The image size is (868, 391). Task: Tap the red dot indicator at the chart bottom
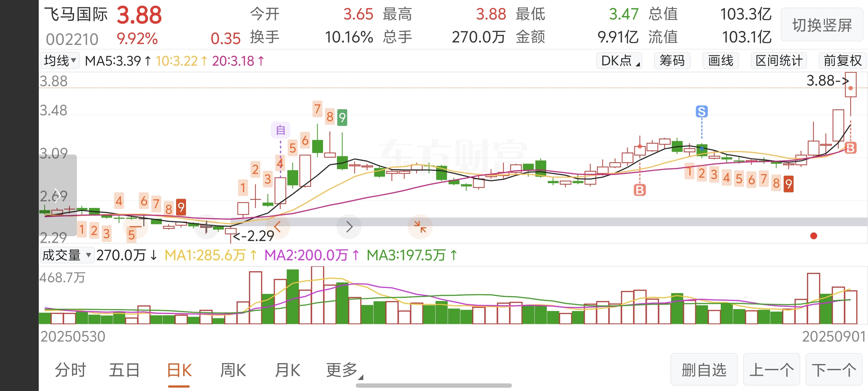point(813,236)
